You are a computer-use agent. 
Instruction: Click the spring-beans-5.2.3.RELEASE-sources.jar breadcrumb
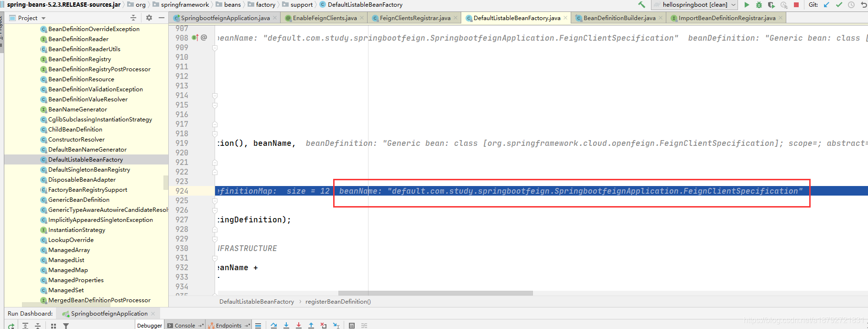pos(64,5)
